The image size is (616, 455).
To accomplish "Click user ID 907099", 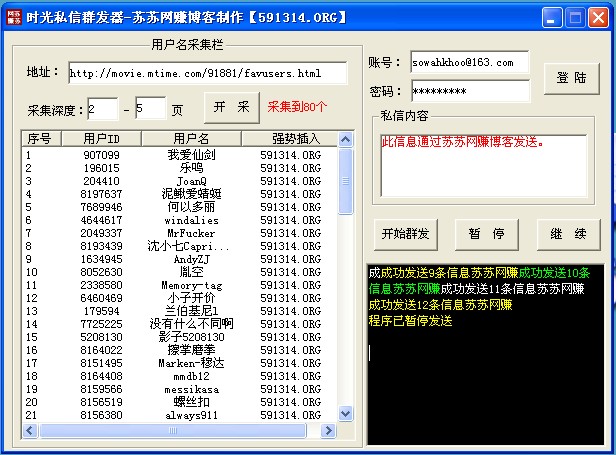I will click(101, 155).
